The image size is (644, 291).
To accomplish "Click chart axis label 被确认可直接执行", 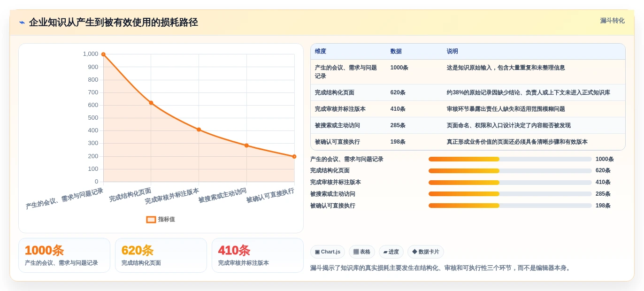I will tap(270, 195).
